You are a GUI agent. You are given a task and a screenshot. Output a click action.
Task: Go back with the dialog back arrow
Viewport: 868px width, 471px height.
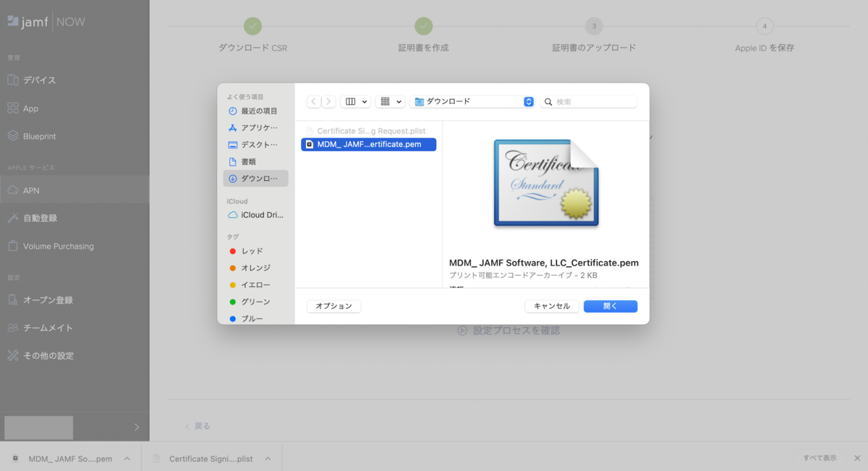click(x=314, y=102)
